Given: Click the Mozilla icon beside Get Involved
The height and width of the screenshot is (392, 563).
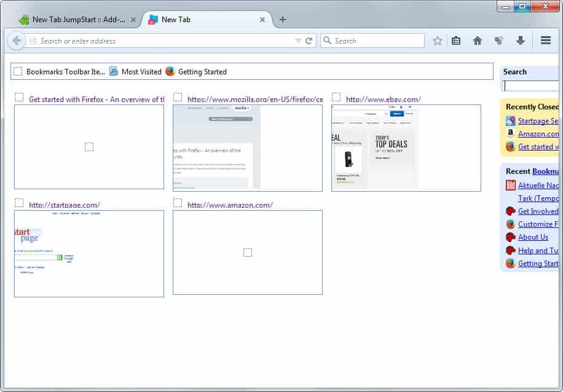Looking at the screenshot, I should tap(511, 211).
